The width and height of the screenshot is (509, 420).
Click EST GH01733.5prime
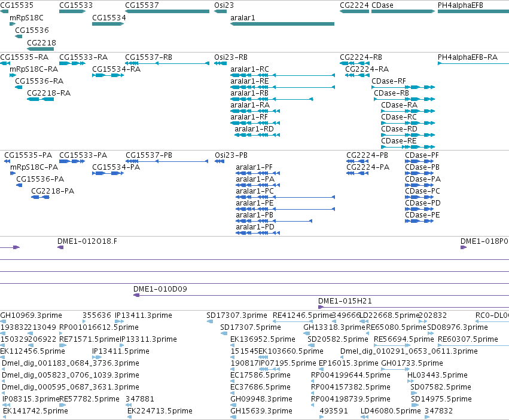point(395,369)
